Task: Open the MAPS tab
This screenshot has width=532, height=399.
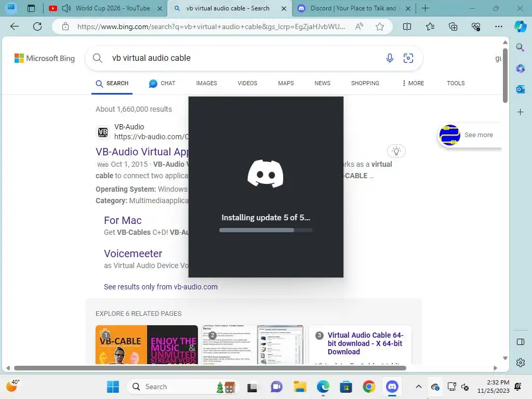Action: (x=286, y=83)
